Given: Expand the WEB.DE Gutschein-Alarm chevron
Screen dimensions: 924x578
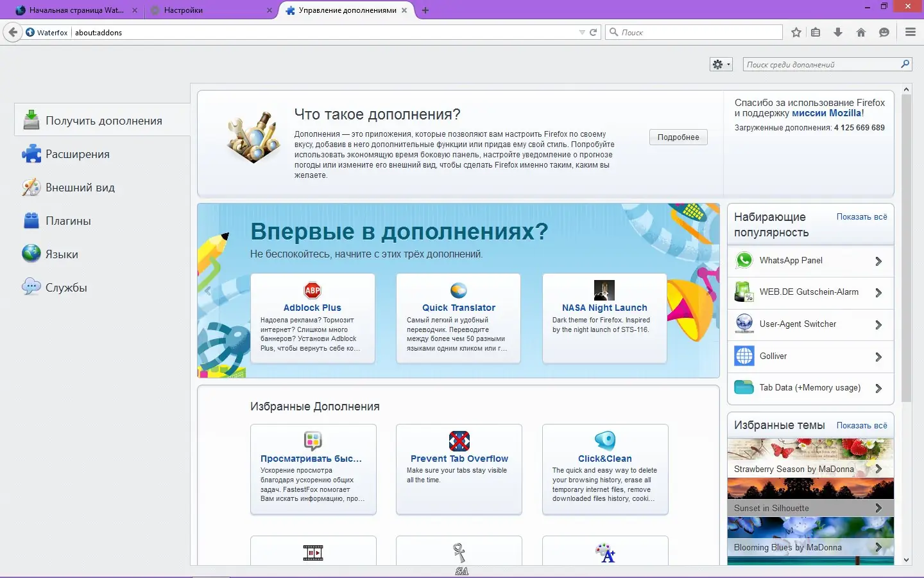Looking at the screenshot, I should point(878,293).
